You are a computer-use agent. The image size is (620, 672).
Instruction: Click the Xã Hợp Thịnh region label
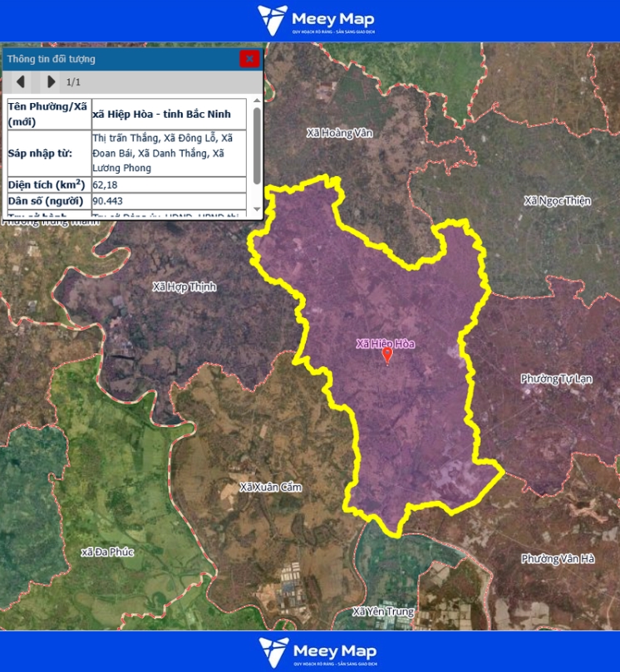point(185,287)
